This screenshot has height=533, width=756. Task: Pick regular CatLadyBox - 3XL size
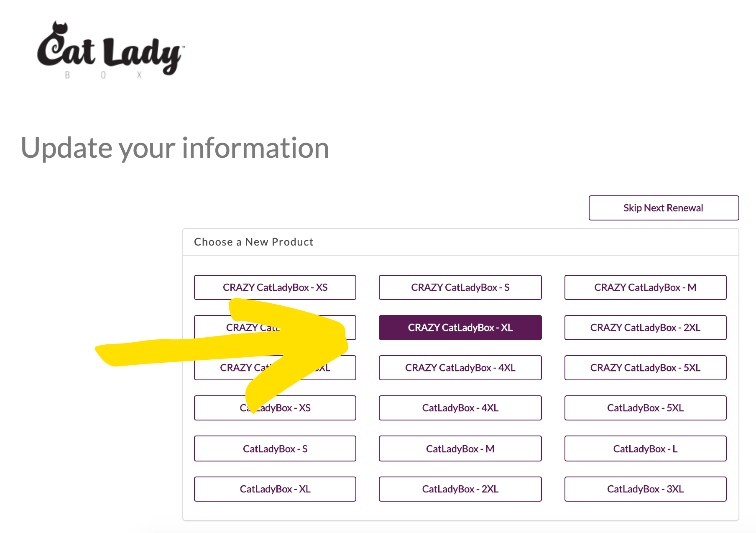[x=645, y=489]
